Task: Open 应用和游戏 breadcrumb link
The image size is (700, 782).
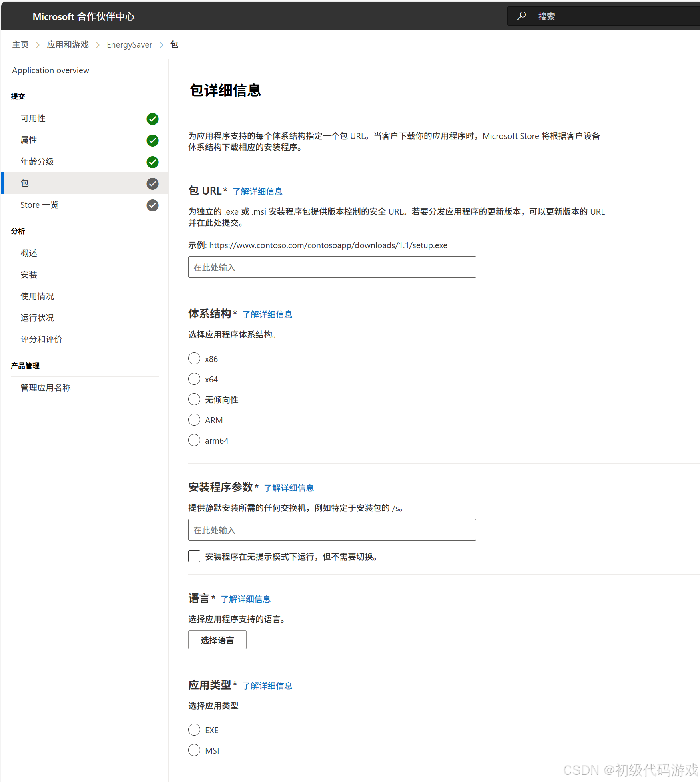Action: pyautogui.click(x=68, y=44)
